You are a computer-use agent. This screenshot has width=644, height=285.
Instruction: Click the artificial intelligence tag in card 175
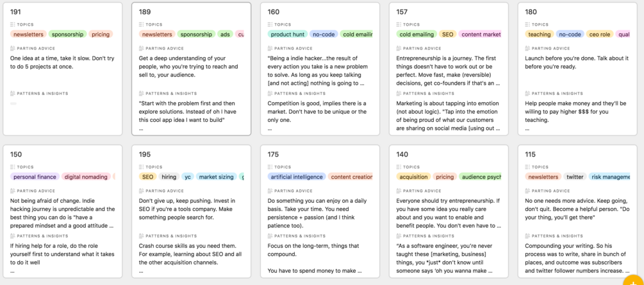[295, 177]
